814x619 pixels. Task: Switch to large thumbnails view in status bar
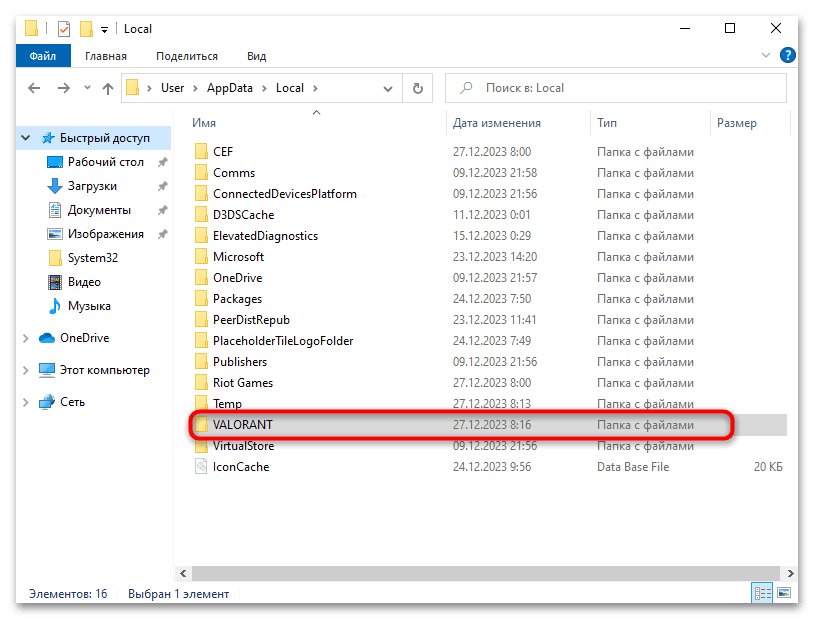click(783, 593)
